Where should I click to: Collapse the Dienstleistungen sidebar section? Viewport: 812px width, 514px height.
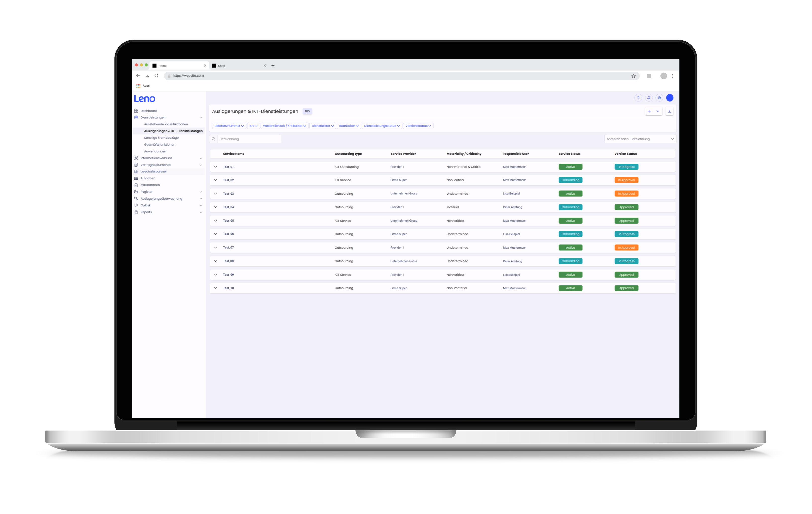click(x=201, y=117)
